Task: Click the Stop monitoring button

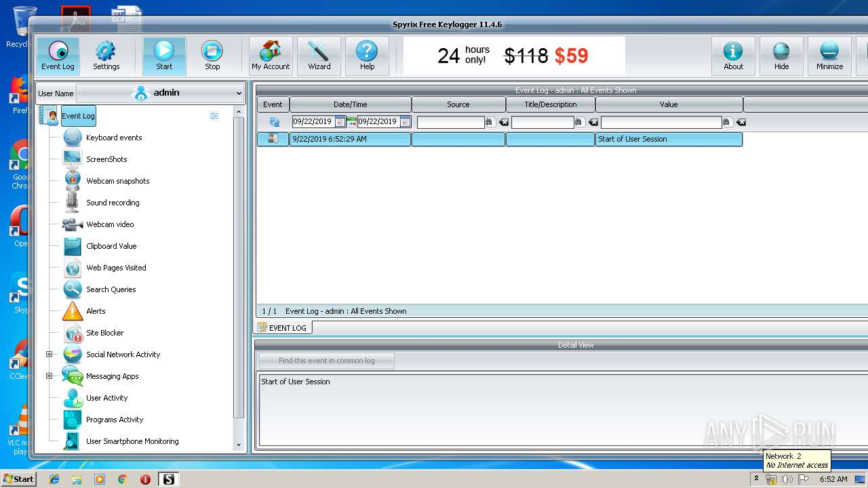Action: (x=212, y=56)
